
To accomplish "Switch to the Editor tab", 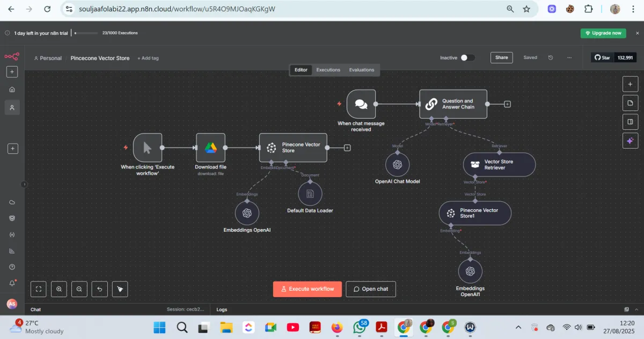I will coord(301,70).
